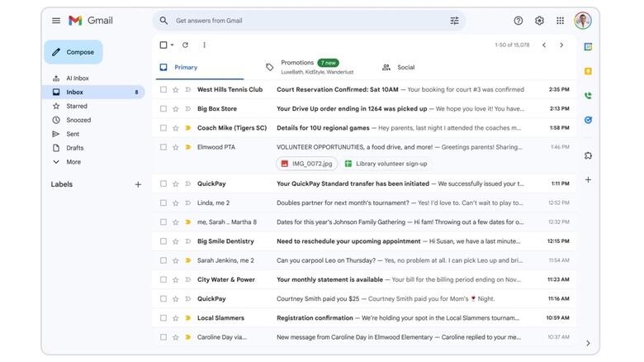Viewport: 644px width, 362px height.
Task: Switch to the Social tab
Action: point(405,68)
